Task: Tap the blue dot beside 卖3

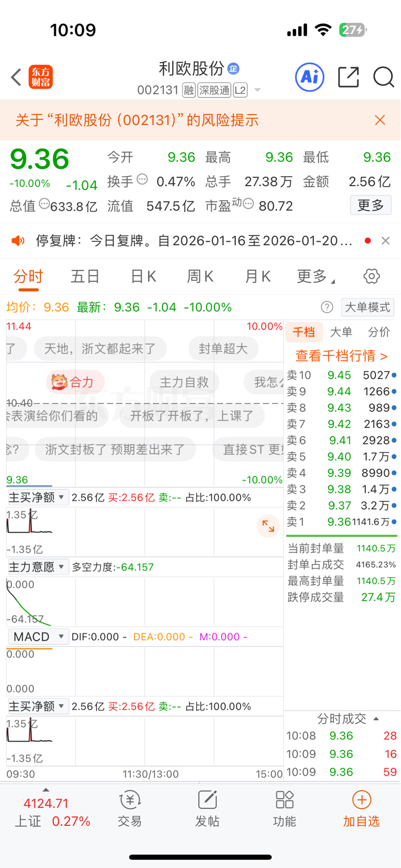Action: [x=394, y=489]
